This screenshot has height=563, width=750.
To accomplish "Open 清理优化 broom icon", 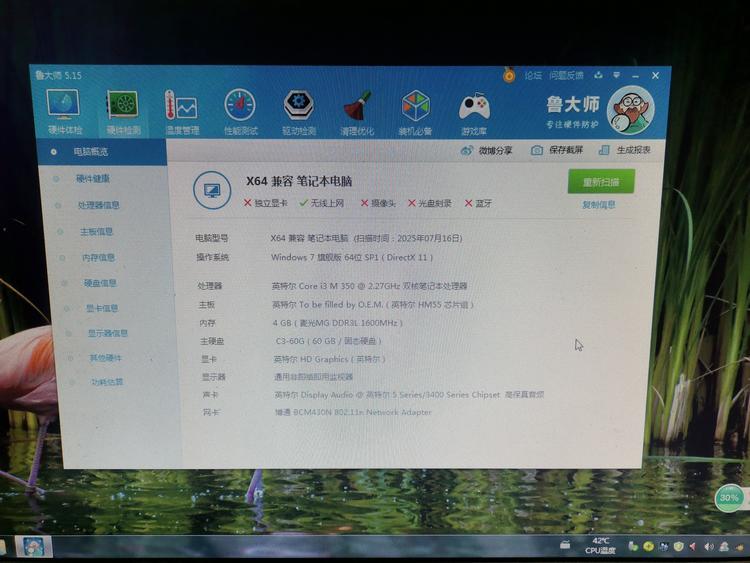I will click(x=357, y=113).
